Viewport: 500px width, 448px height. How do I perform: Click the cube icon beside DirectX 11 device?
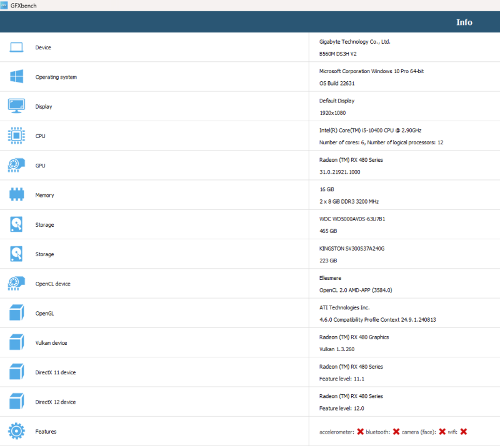pyautogui.click(x=17, y=372)
